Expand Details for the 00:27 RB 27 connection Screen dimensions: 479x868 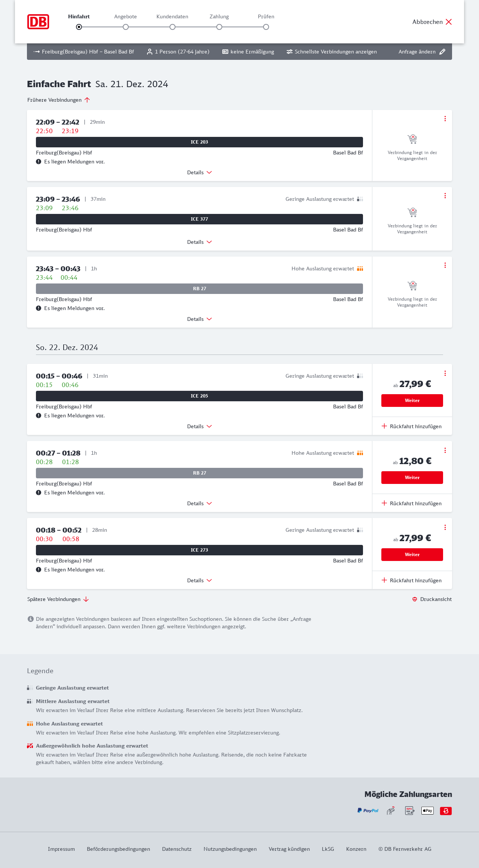point(199,503)
